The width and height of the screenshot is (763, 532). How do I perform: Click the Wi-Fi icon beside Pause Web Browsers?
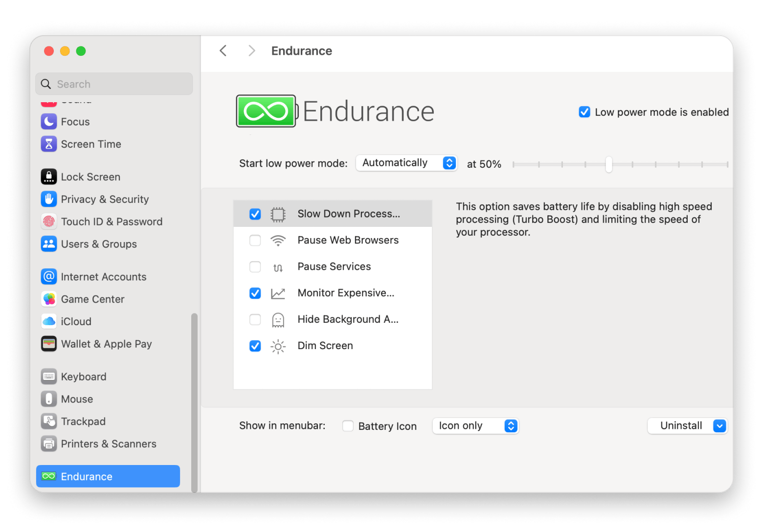[x=278, y=241]
